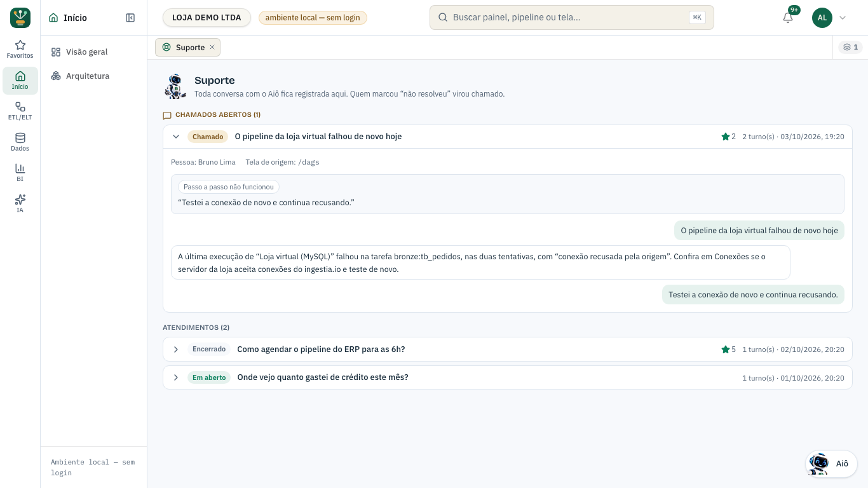This screenshot has height=488, width=868.
Task: Click the search field
Action: click(x=571, y=18)
